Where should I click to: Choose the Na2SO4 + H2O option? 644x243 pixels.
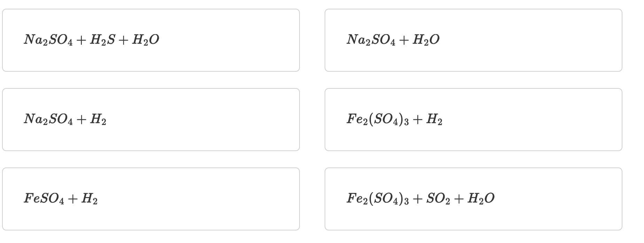(x=473, y=40)
